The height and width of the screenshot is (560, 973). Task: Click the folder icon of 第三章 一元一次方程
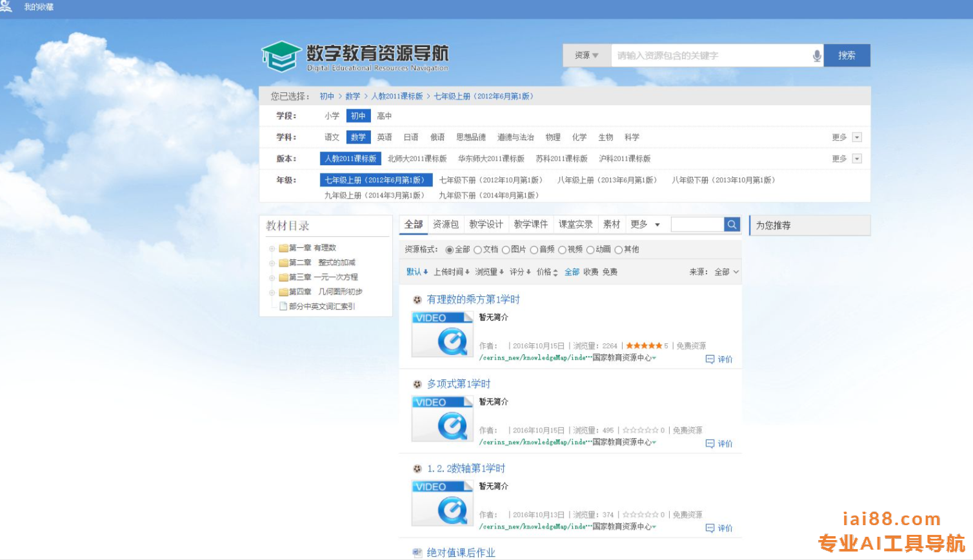[x=283, y=277]
